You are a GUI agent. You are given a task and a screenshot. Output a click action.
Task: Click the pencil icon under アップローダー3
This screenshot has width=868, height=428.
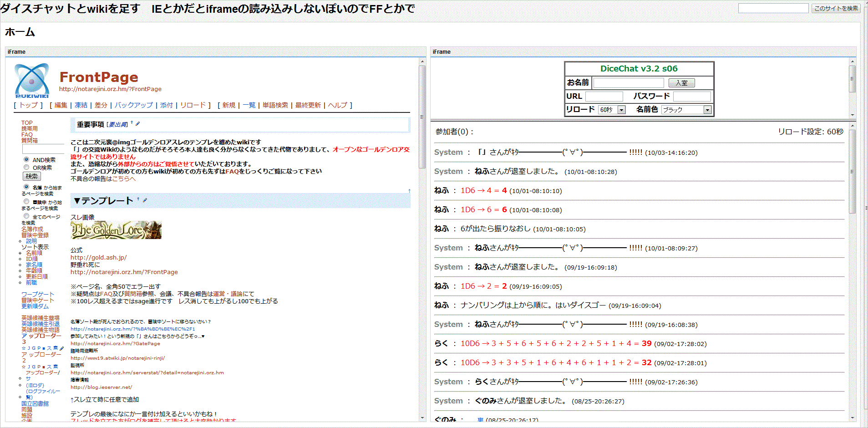coord(62,348)
